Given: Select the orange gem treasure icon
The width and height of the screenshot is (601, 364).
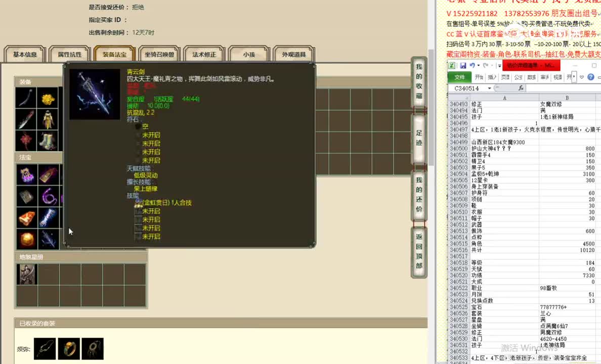Looking at the screenshot, I should point(27,239).
